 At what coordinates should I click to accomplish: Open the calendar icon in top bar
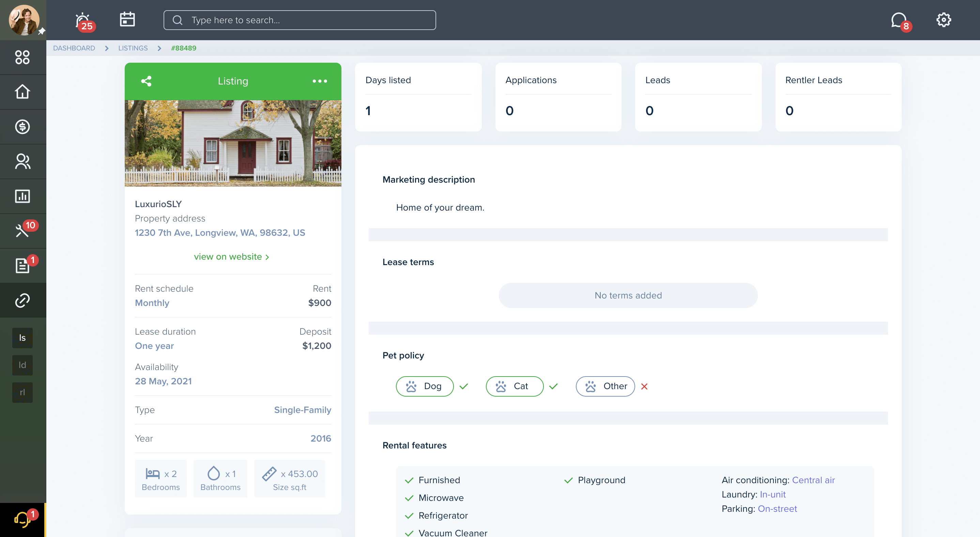tap(127, 19)
